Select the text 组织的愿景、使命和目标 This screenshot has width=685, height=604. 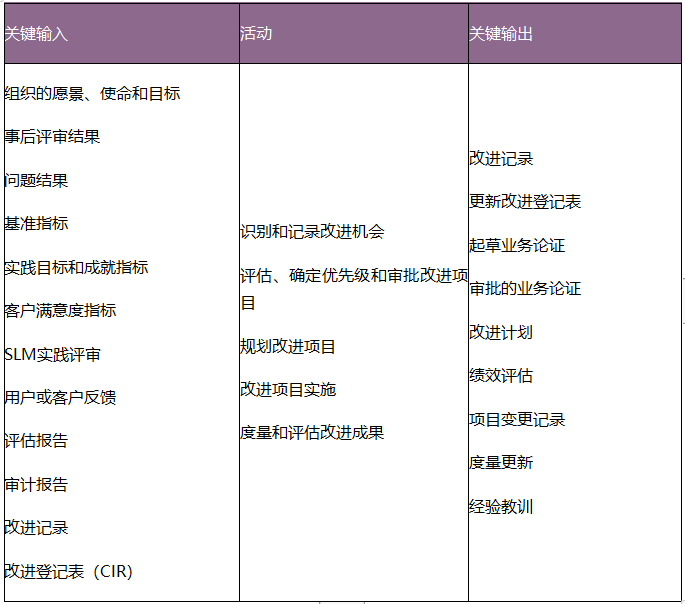click(x=92, y=94)
